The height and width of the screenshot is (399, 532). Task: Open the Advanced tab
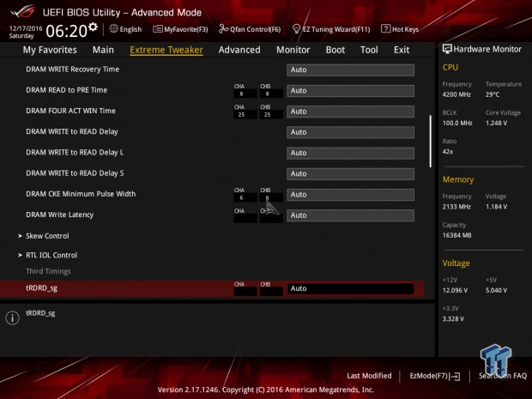tap(239, 50)
